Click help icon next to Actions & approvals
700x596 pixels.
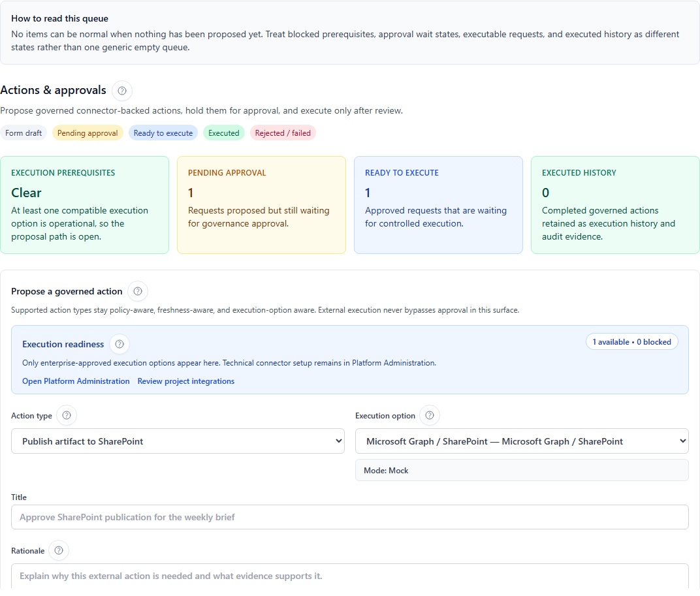[x=121, y=91]
